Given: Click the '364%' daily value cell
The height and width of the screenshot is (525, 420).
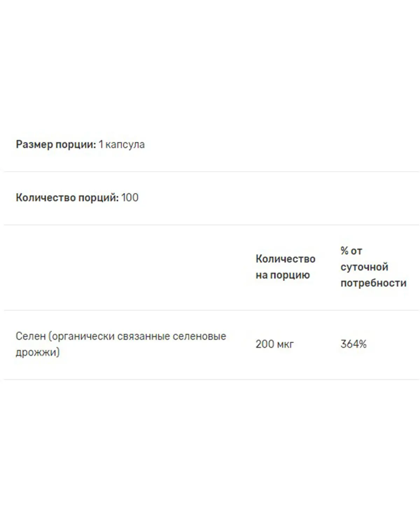Looking at the screenshot, I should point(353,344).
